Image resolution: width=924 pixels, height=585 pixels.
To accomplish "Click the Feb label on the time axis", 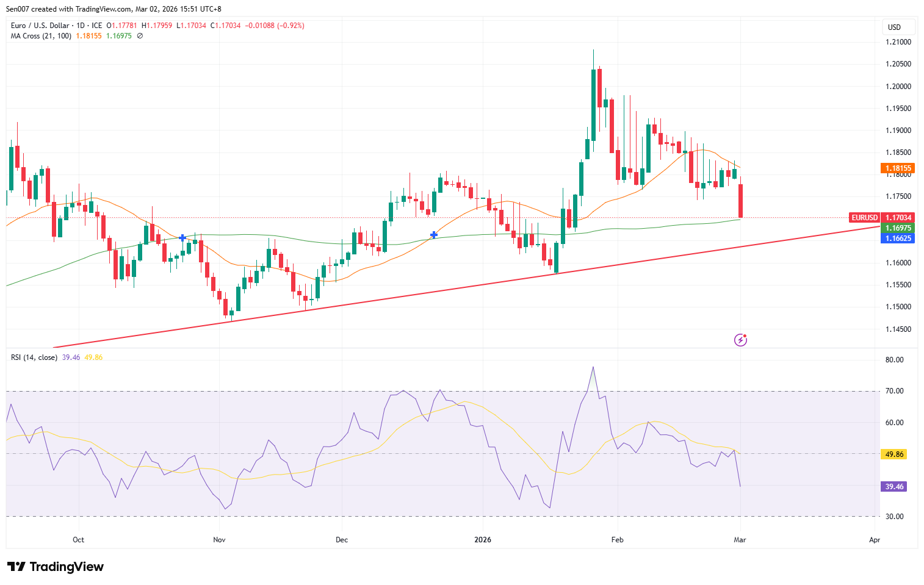I will click(x=617, y=540).
